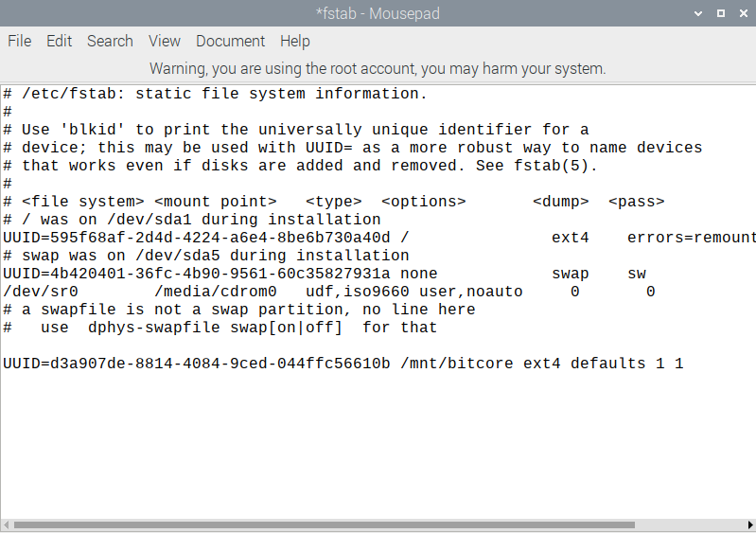Click the '<dump>' header text
Screen dimensions: 756x533
point(561,201)
